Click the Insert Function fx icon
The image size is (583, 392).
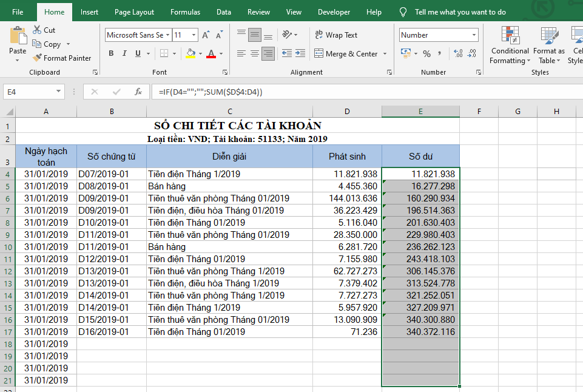click(138, 92)
